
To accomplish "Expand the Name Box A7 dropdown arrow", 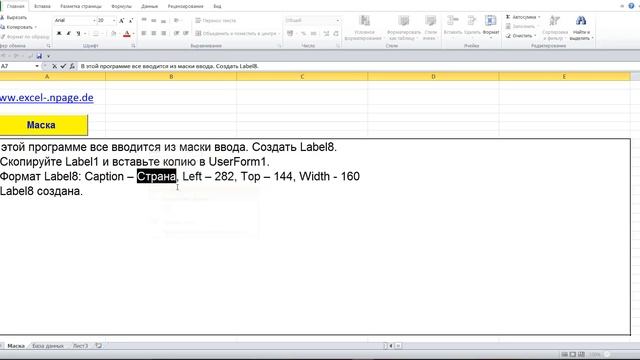I will (x=37, y=66).
